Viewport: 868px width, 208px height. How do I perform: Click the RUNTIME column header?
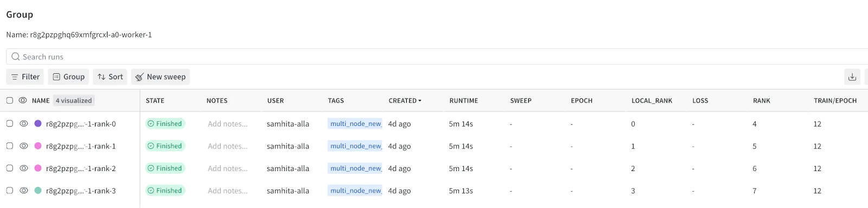point(464,100)
